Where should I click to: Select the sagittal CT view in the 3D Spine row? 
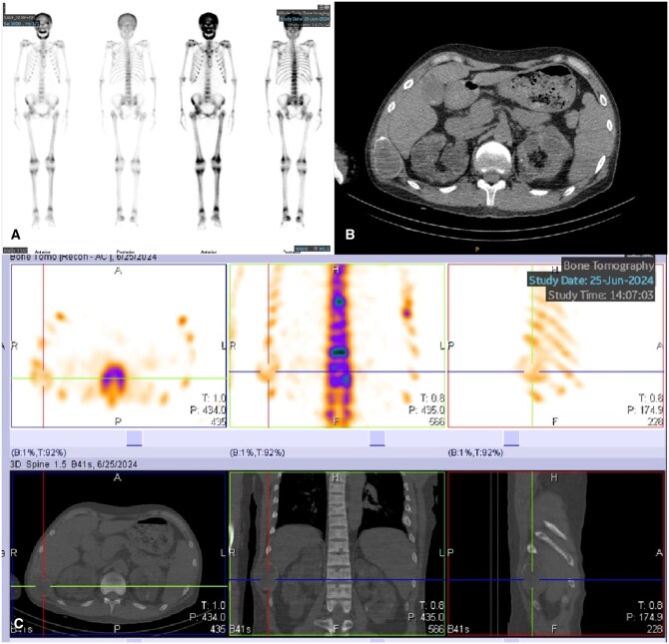[x=556, y=553]
